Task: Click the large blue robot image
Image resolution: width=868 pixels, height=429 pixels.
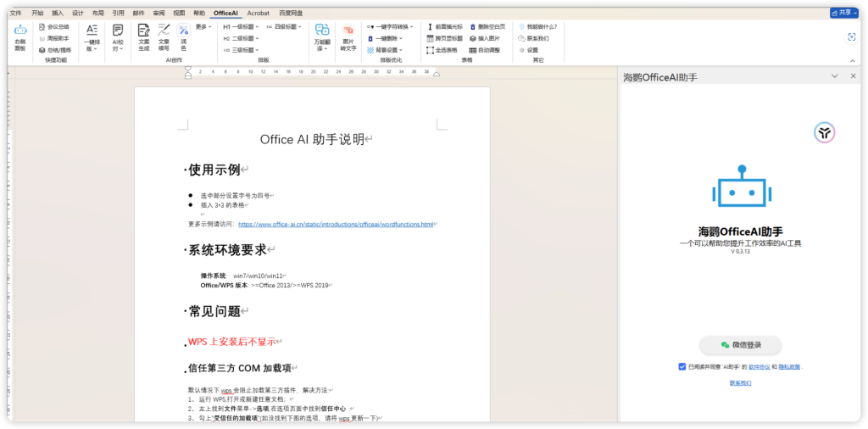Action: coord(741,186)
